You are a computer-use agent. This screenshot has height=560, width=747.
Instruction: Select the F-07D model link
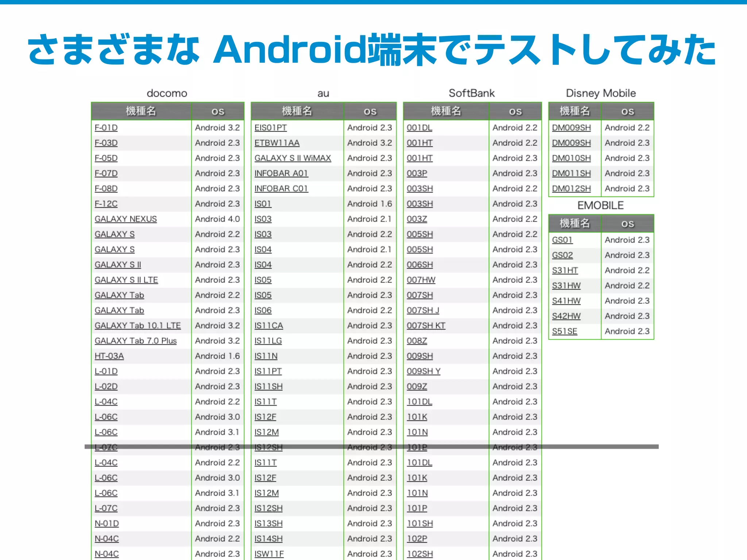click(x=106, y=174)
